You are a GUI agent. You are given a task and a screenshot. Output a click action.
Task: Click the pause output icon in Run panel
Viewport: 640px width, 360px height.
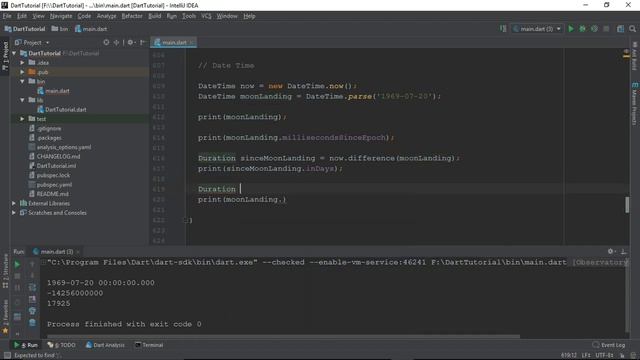(x=17, y=288)
